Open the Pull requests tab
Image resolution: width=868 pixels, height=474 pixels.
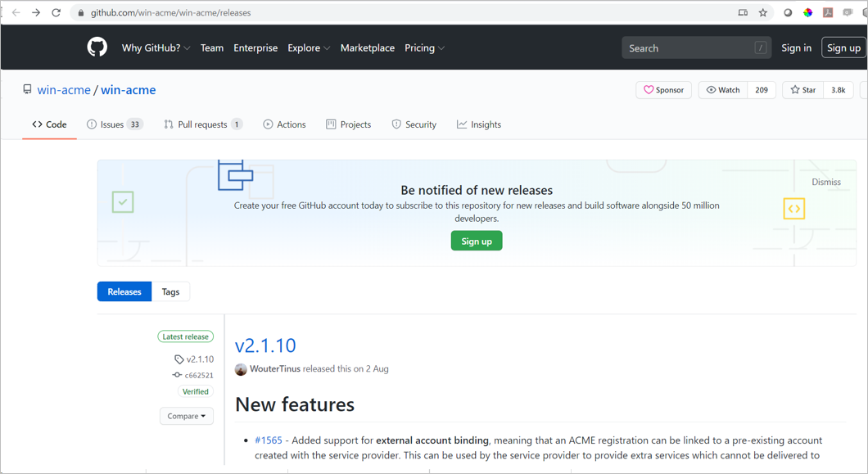(x=203, y=124)
